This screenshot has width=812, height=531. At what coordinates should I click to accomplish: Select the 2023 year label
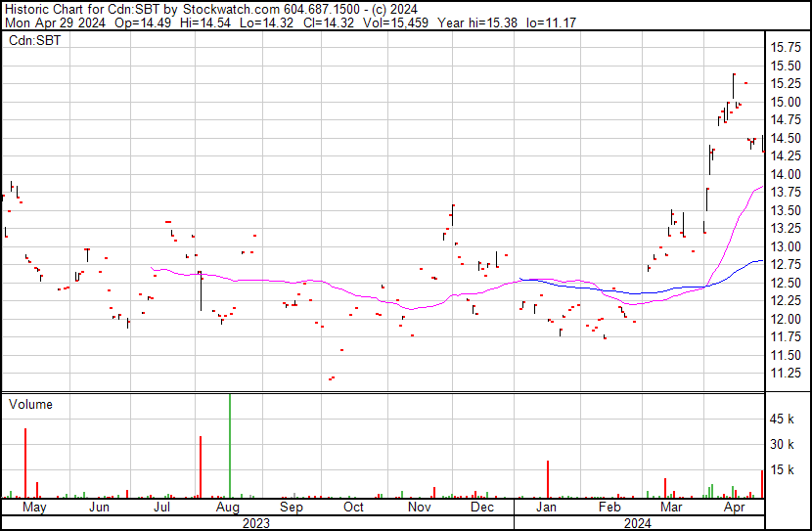[x=255, y=523]
